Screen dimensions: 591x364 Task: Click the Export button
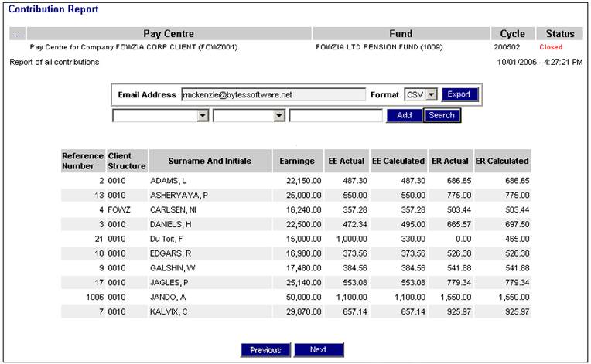[x=459, y=94]
